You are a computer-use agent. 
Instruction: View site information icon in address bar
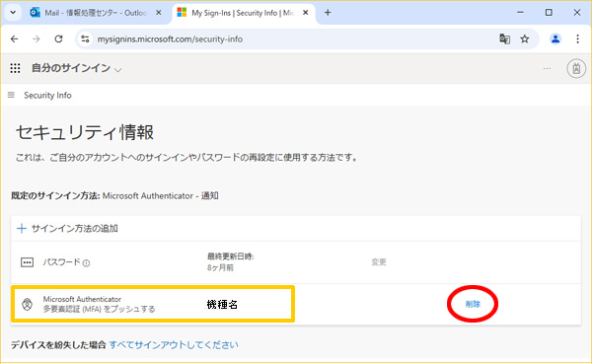tap(85, 38)
